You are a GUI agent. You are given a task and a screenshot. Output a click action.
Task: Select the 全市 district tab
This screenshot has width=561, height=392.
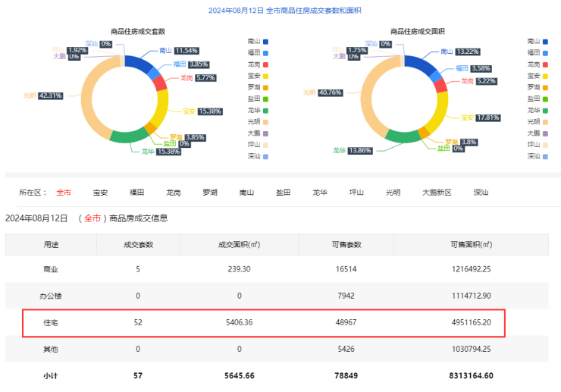pos(64,193)
